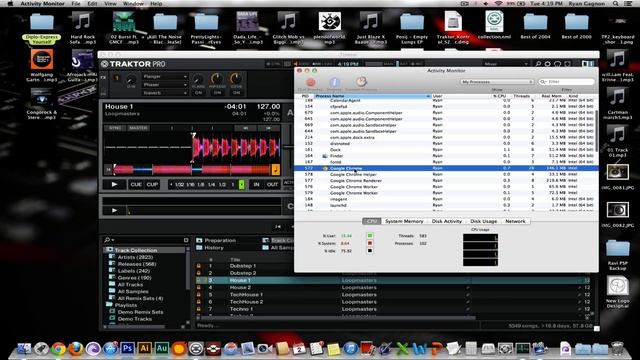This screenshot has width=640, height=360.
Task: Launch Photoshop from the Dock
Action: 127,349
